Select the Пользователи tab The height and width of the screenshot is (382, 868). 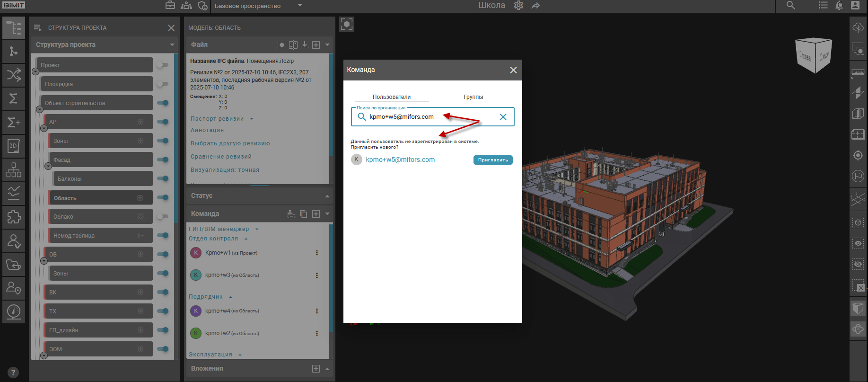coord(391,97)
